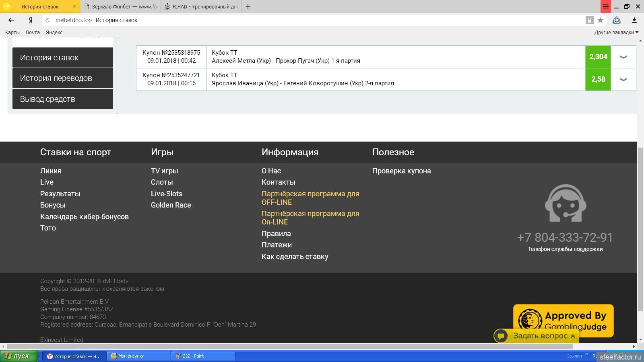Click support operator headset icon

(566, 203)
